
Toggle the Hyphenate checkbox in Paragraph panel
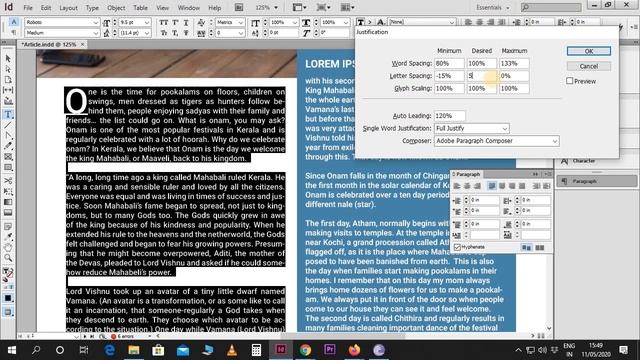(x=458, y=247)
